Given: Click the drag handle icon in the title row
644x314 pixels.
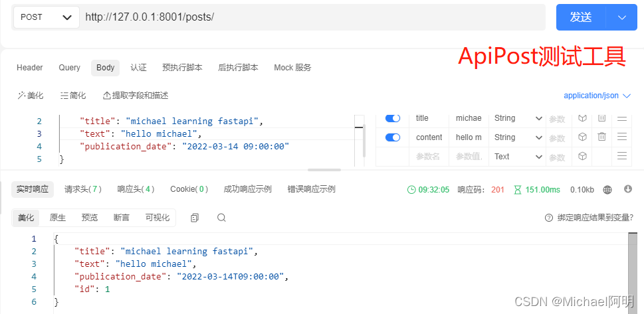Looking at the screenshot, I should click(622, 118).
